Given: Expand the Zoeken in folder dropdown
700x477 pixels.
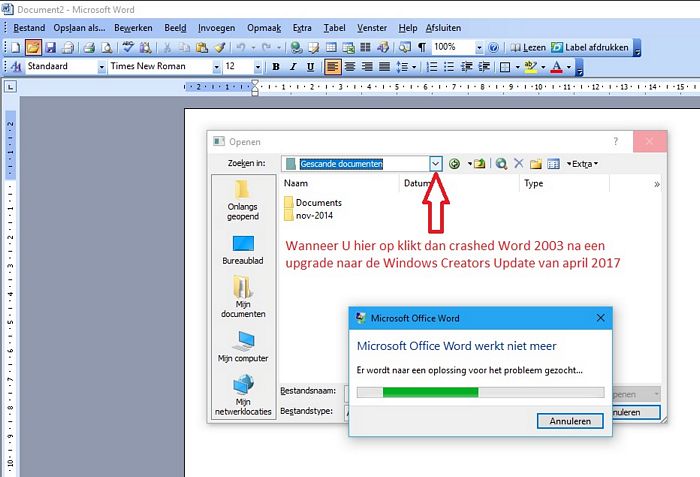Looking at the screenshot, I should point(436,164).
